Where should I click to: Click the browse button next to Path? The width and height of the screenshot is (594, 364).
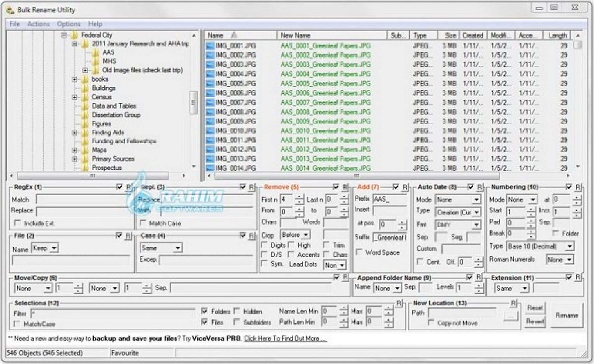coord(510,316)
